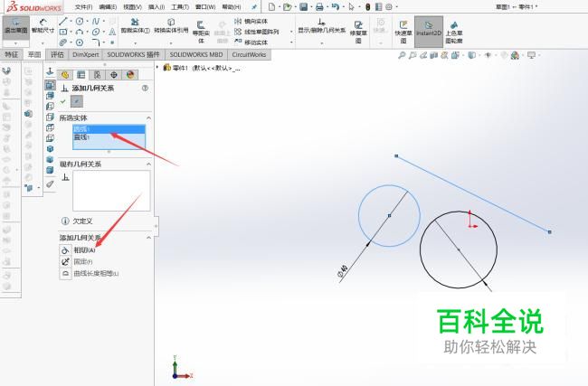
Task: Collapse the 添加几何关系 section at bottom
Action: pyautogui.click(x=148, y=238)
